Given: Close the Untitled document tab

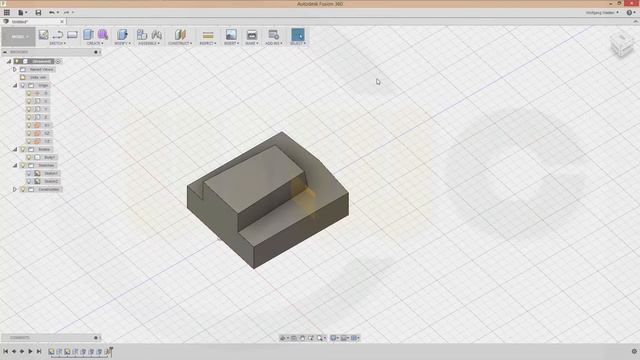Looking at the screenshot, I should click(62, 21).
